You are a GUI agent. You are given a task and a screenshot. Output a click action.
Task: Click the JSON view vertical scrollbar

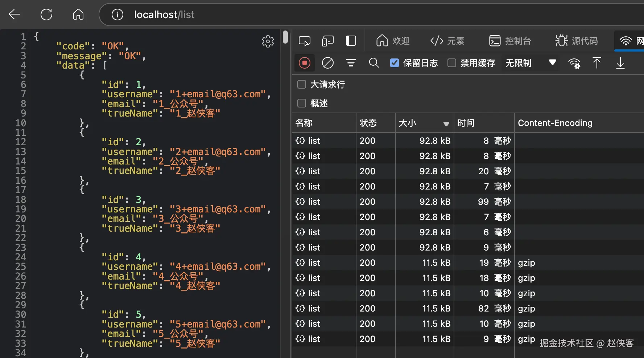[x=285, y=37]
